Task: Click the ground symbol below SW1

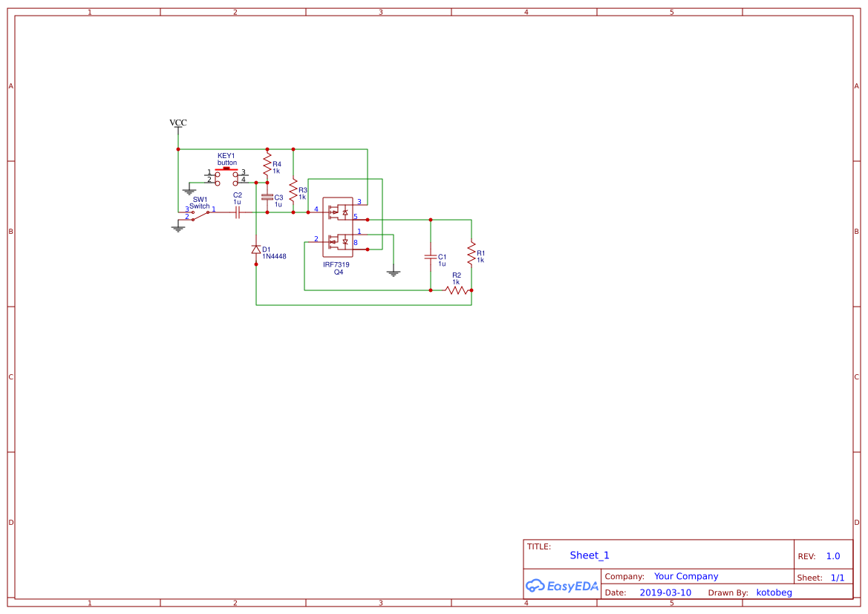Action: [x=177, y=229]
